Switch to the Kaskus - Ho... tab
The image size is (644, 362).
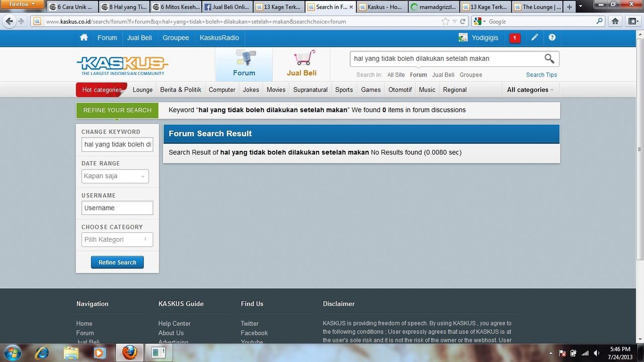point(382,7)
